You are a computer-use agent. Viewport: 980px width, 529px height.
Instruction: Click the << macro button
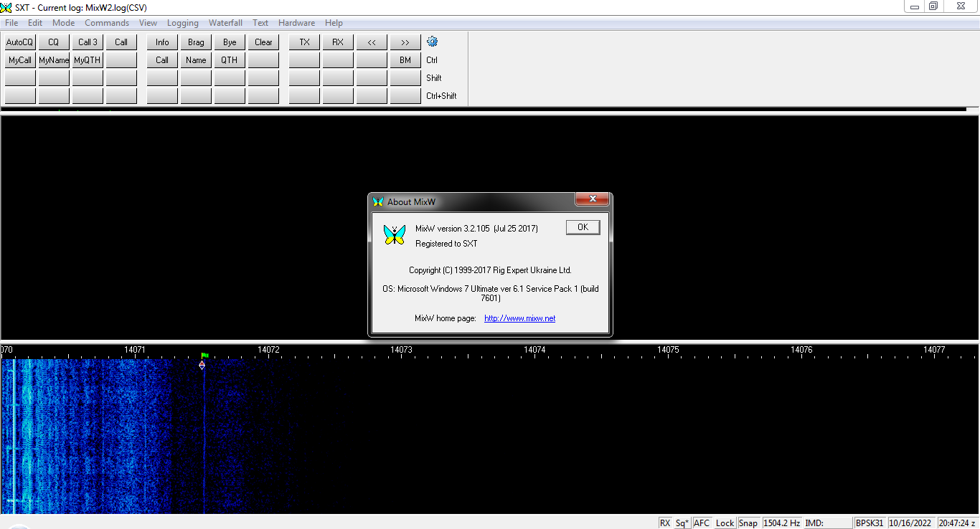click(x=372, y=42)
